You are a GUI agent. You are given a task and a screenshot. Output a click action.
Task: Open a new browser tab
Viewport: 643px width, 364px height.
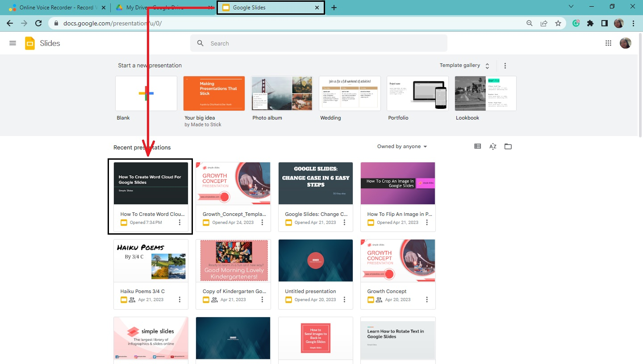point(334,8)
